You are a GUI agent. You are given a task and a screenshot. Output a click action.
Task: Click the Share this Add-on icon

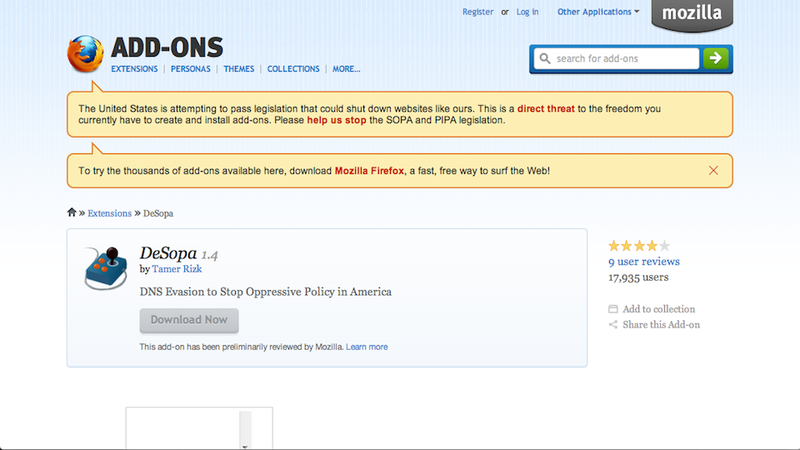tap(613, 324)
